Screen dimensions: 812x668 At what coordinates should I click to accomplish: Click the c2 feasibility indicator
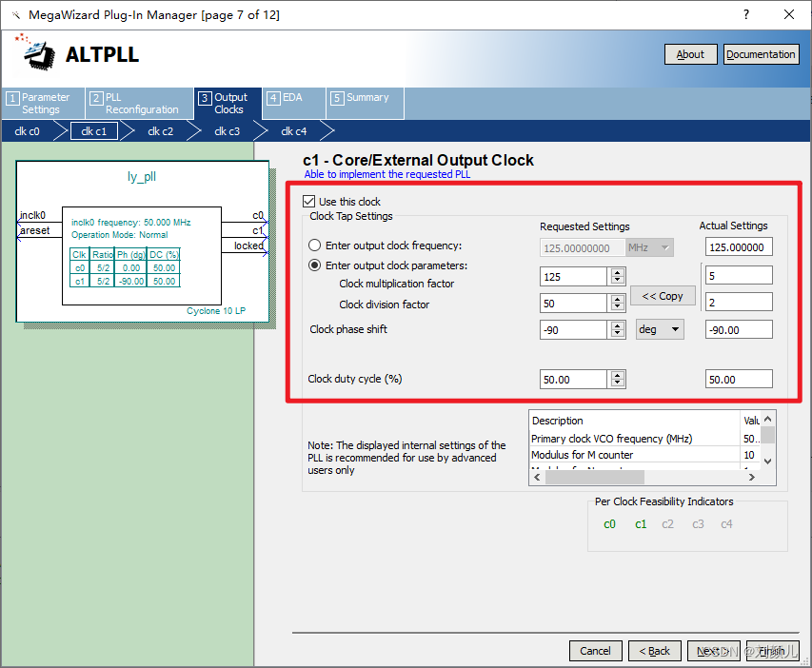(x=668, y=524)
